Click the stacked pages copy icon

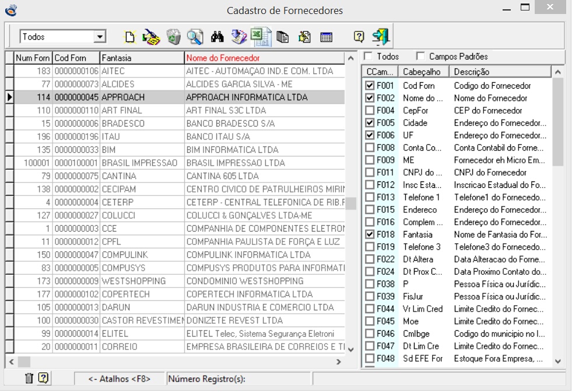point(282,37)
